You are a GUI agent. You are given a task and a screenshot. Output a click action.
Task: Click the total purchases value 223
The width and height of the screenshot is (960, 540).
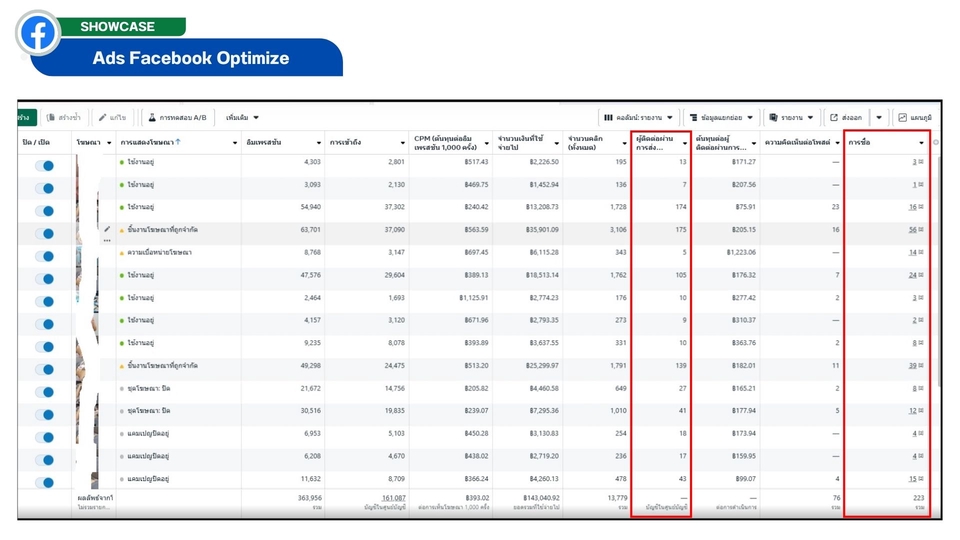pyautogui.click(x=918, y=498)
